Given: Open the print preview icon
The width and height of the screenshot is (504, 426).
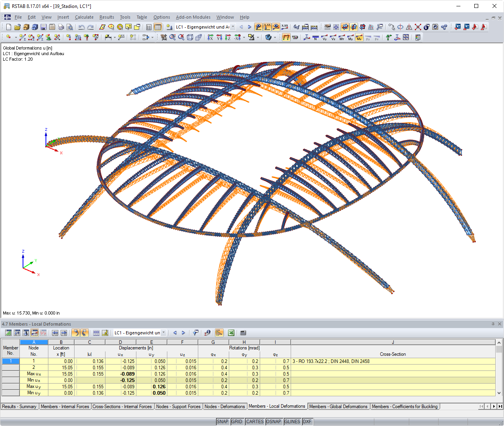Looking at the screenshot, I should coord(70,27).
